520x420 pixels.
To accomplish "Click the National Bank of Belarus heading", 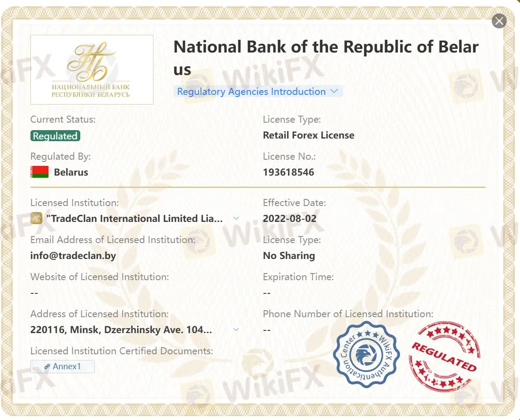I will (326, 57).
